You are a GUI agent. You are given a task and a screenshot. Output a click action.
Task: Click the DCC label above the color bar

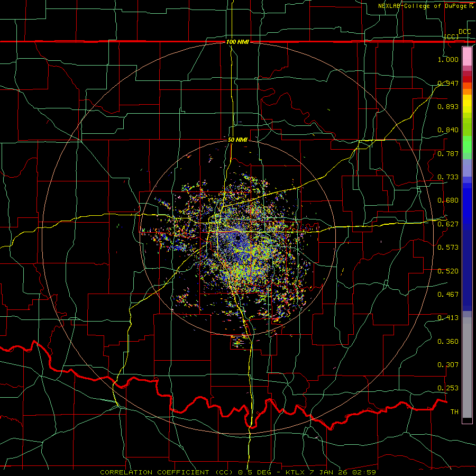pyautogui.click(x=464, y=32)
